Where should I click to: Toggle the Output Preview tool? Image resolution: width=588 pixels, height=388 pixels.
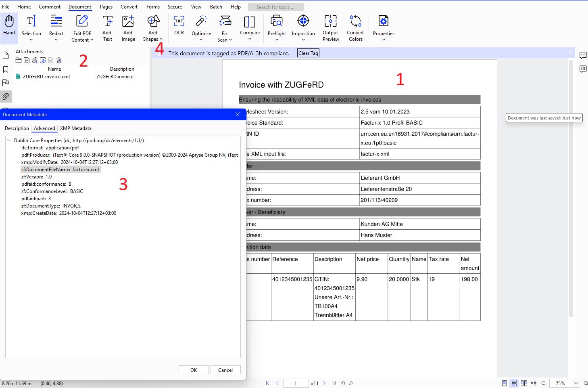331,28
